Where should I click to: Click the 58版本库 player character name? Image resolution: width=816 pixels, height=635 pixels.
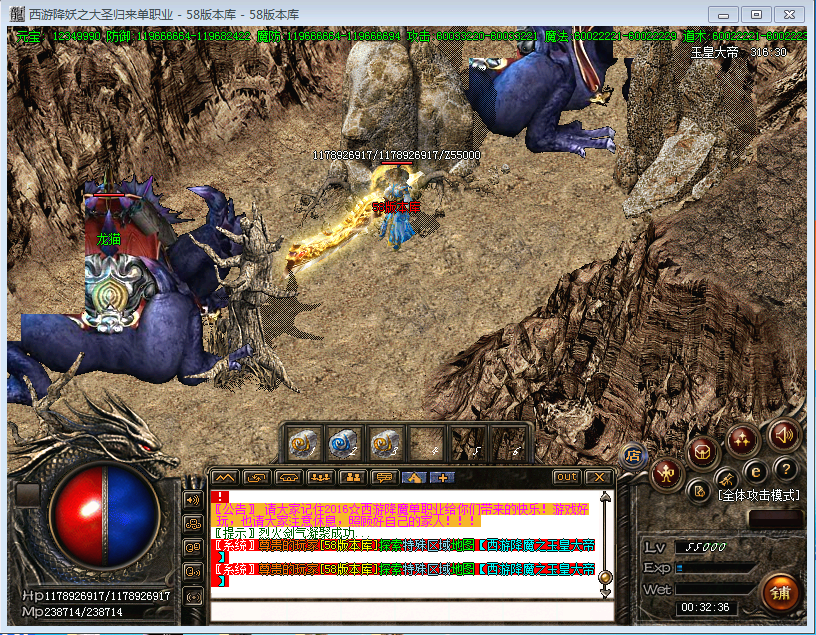[x=397, y=207]
